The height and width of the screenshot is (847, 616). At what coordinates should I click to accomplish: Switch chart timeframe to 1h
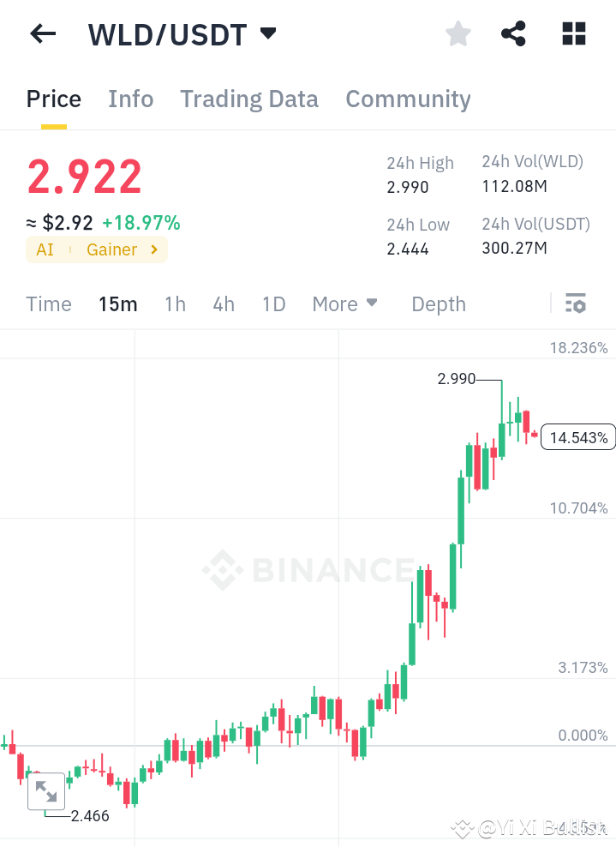tap(175, 303)
